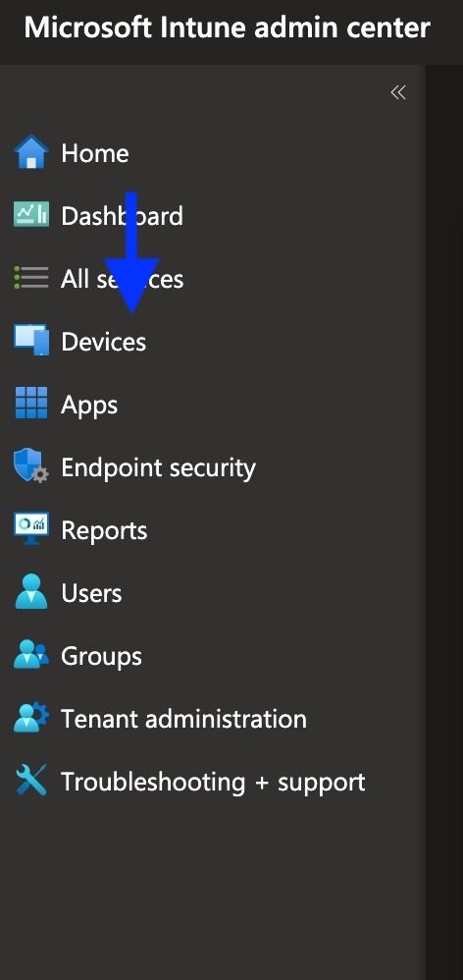Click the Troubleshooting + support tools icon

click(x=31, y=781)
